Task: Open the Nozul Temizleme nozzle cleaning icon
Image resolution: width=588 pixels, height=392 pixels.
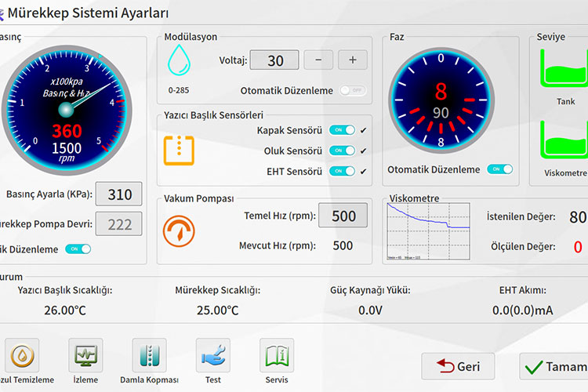Action: click(x=22, y=355)
